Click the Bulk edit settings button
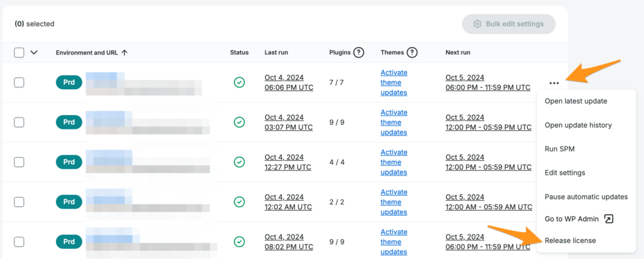The height and width of the screenshot is (259, 644). click(x=509, y=24)
